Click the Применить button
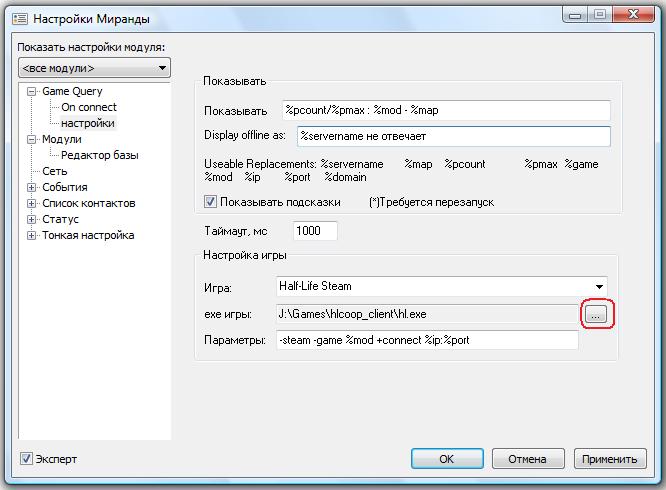Image resolution: width=666 pixels, height=490 pixels. (610, 459)
